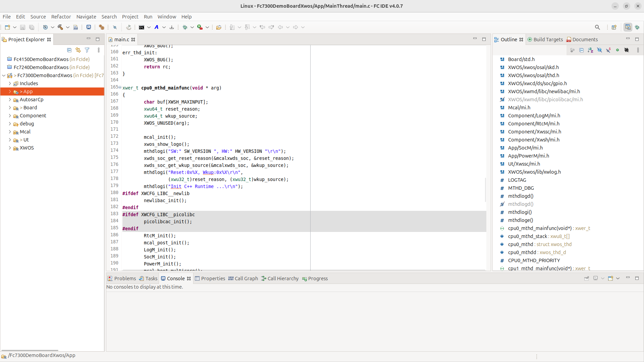
Task: Click the Debug bug icon in the toolbar
Action: point(185,27)
